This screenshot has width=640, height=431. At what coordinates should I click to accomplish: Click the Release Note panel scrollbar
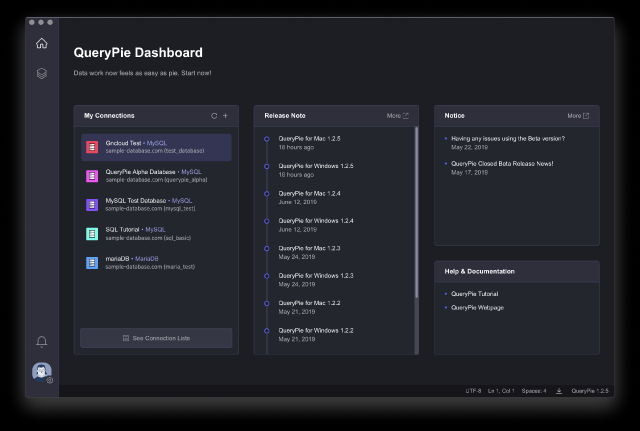(x=416, y=212)
